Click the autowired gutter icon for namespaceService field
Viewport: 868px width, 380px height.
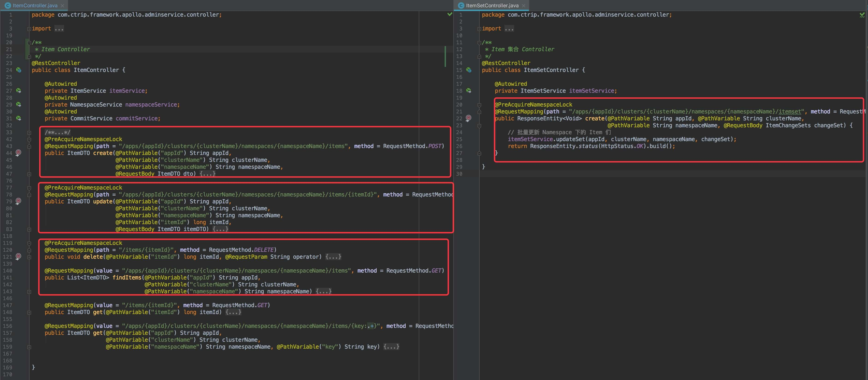tap(19, 105)
